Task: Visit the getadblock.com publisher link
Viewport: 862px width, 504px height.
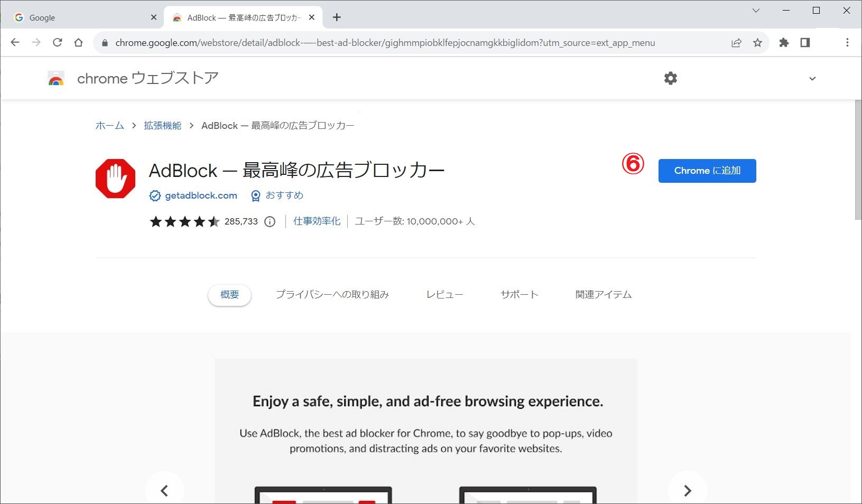Action: point(201,195)
